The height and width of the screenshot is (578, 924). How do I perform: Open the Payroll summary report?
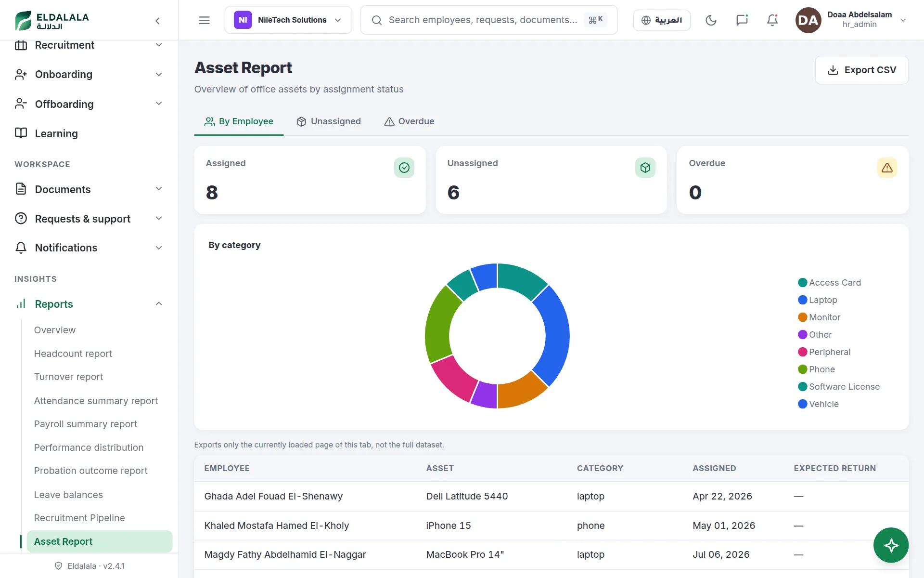click(85, 424)
